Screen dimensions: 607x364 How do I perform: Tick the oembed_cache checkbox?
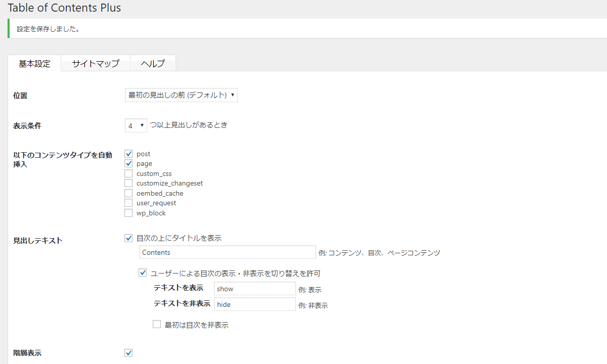(128, 193)
